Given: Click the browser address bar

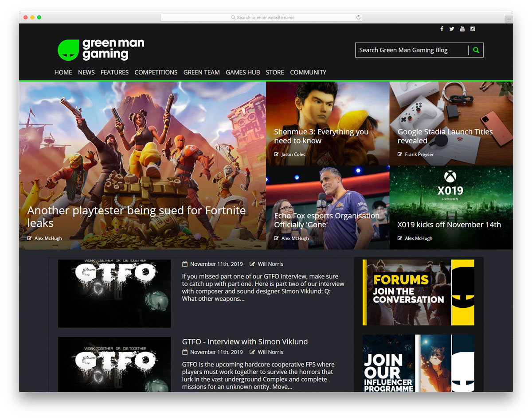Looking at the screenshot, I should point(262,18).
